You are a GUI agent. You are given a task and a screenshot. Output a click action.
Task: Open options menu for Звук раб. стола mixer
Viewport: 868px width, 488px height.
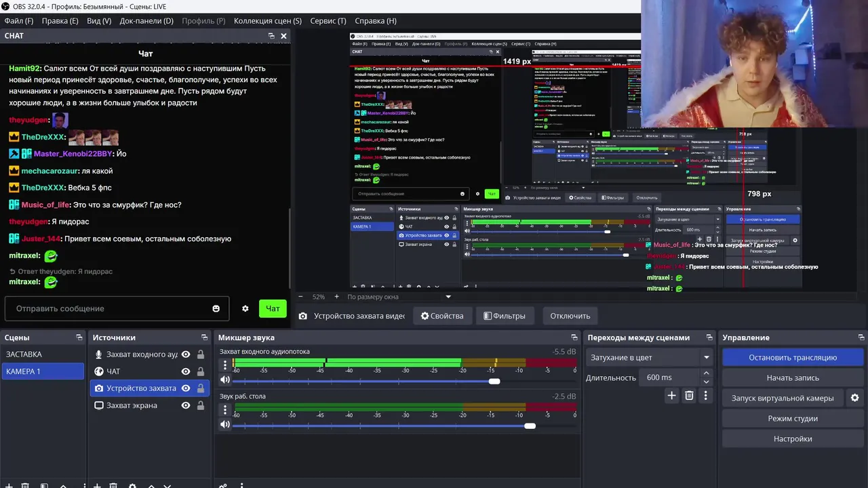(225, 409)
